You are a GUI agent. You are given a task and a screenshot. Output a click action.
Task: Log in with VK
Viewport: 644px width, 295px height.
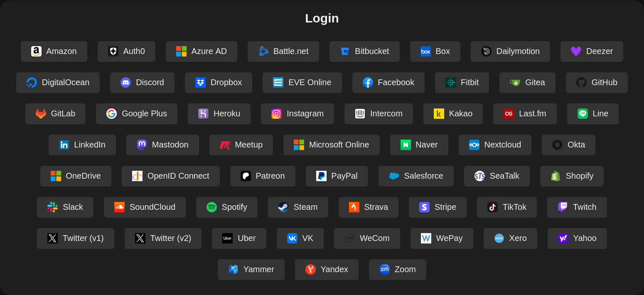click(x=300, y=238)
